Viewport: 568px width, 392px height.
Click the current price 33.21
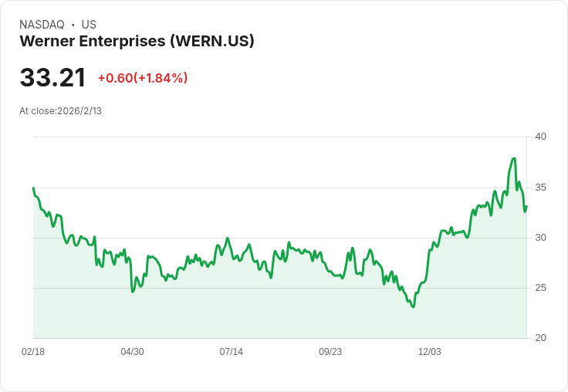point(52,78)
